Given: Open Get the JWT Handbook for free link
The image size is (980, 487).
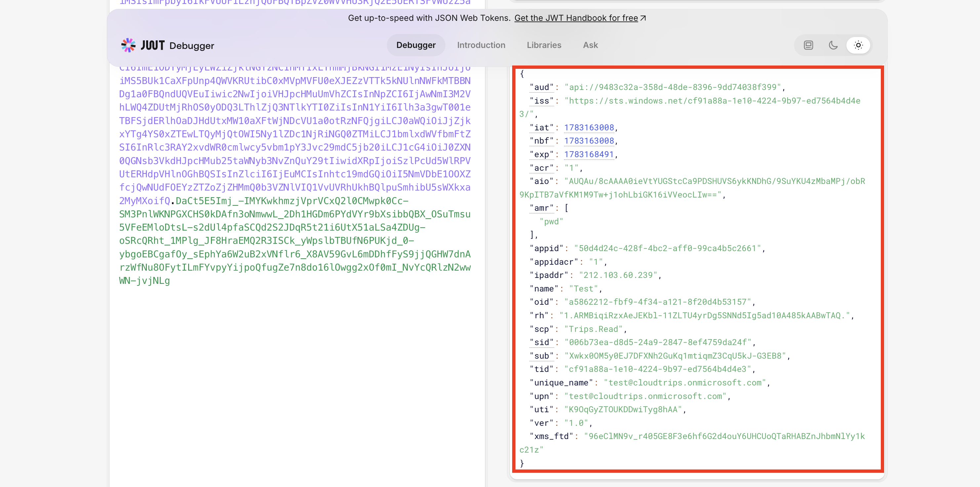Looking at the screenshot, I should point(576,18).
